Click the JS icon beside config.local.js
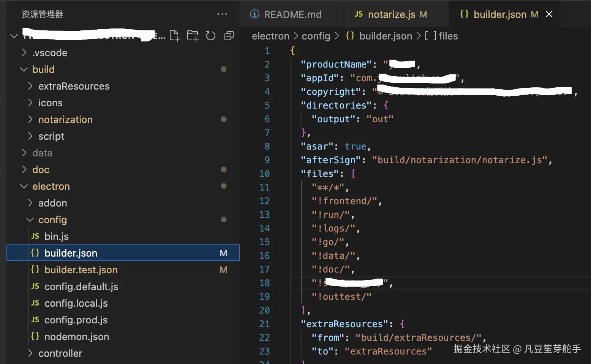 pos(35,303)
